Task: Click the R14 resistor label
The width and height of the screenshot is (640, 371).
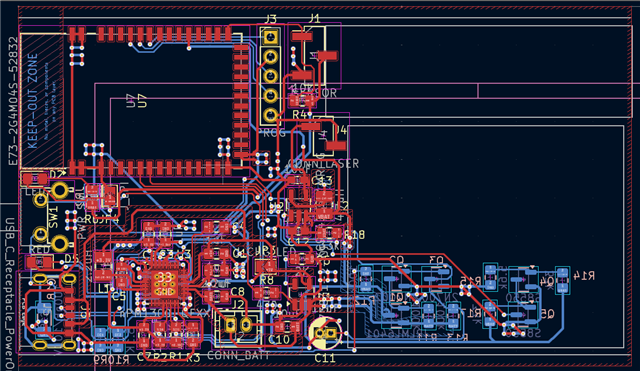Action: [x=583, y=275]
